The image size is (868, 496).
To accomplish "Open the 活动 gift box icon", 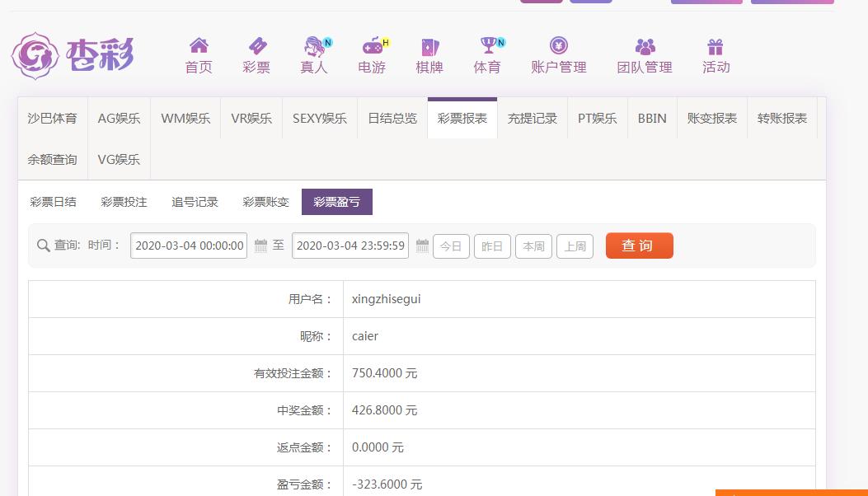I will coord(716,46).
